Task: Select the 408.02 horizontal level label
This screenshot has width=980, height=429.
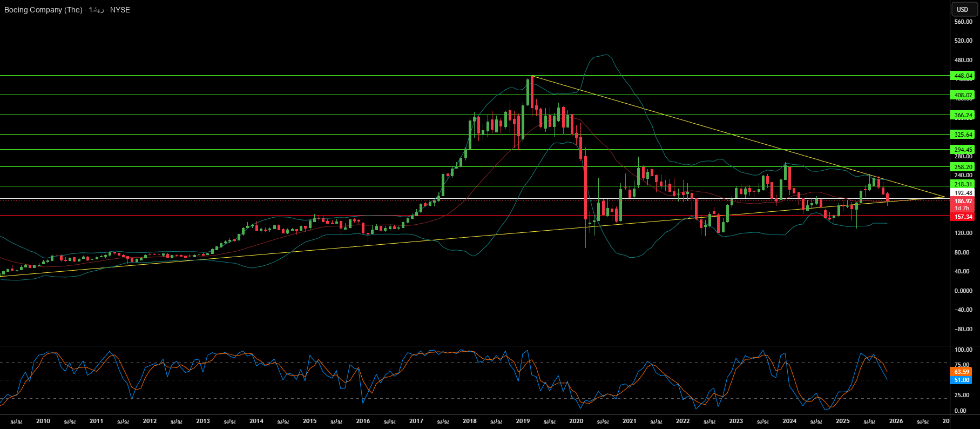Action: [963, 95]
